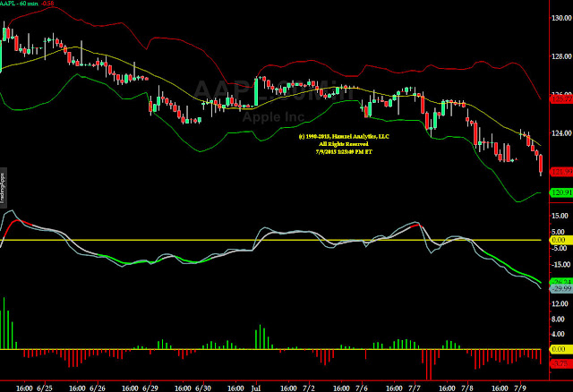Click the red 121.99 last price marker
Viewport: 573px width, 392px height.
tap(561, 172)
